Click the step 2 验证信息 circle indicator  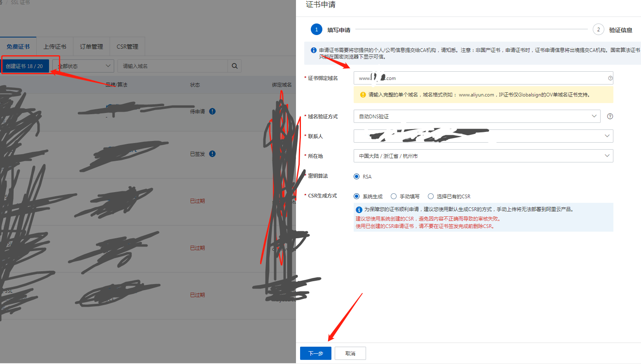(598, 29)
